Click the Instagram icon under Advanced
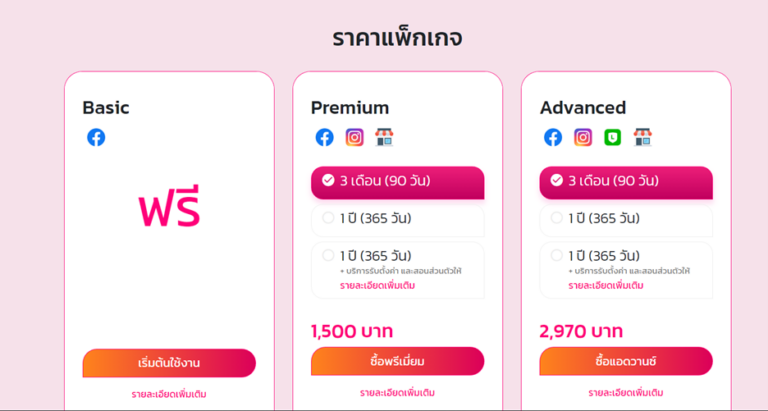768x411 pixels. point(583,138)
